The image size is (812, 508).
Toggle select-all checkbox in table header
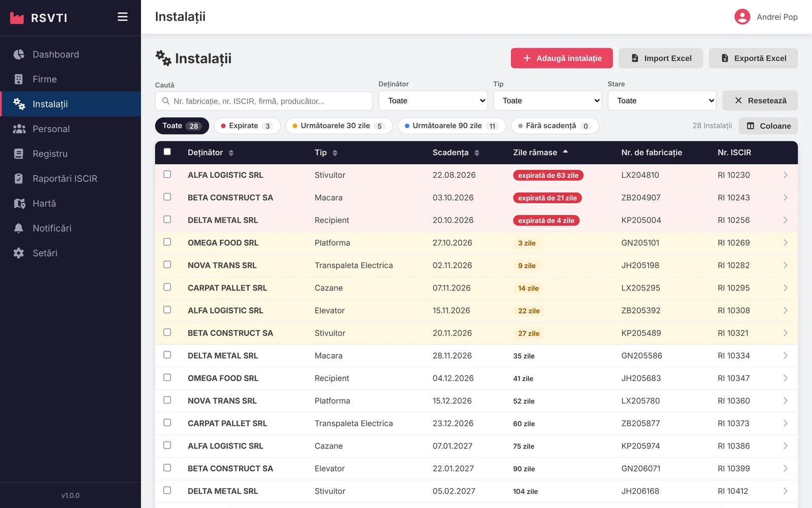coord(167,151)
